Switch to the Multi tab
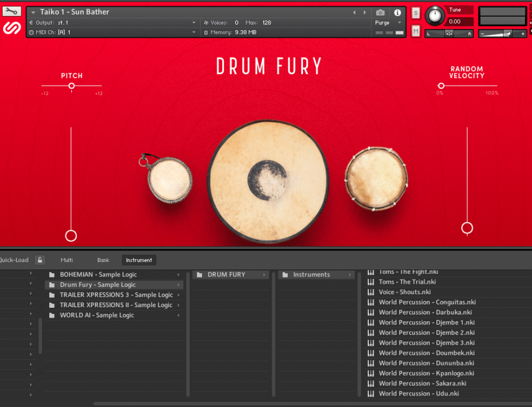Viewport: 532px width, 407px height. point(66,260)
